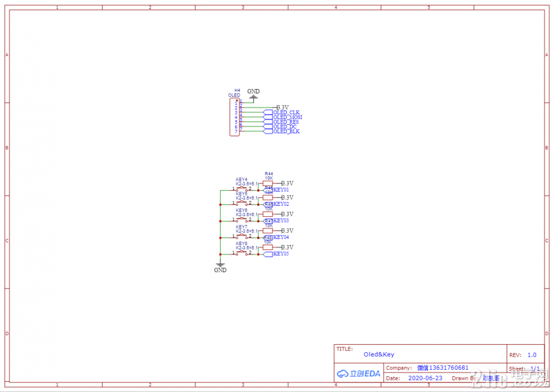Click the K2-3.6x6.1 value under KEY4

coord(247,184)
